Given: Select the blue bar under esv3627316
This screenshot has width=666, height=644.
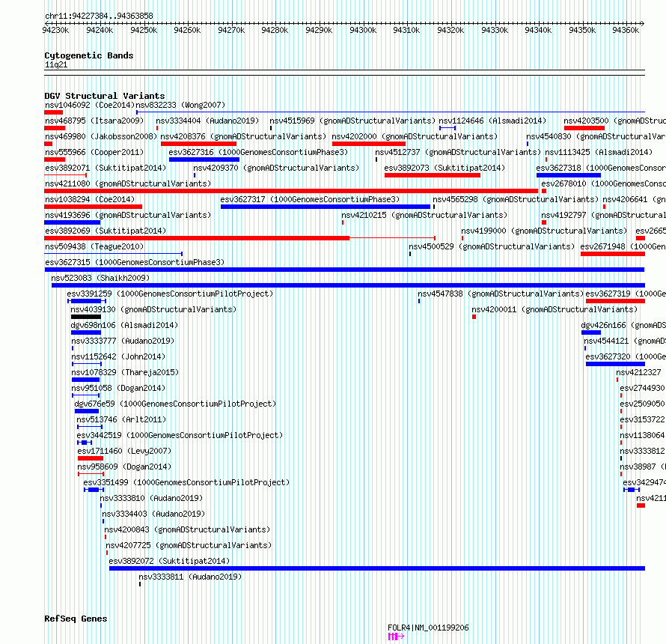Looking at the screenshot, I should pyautogui.click(x=204, y=160).
